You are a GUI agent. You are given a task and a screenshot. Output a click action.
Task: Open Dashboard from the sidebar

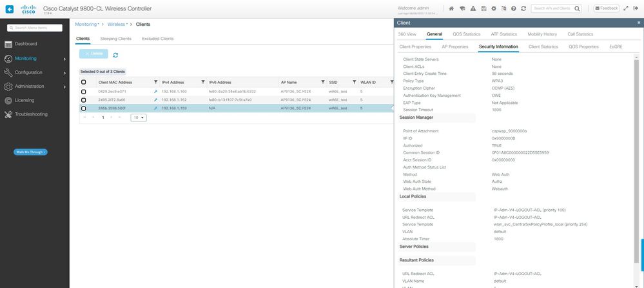point(26,44)
